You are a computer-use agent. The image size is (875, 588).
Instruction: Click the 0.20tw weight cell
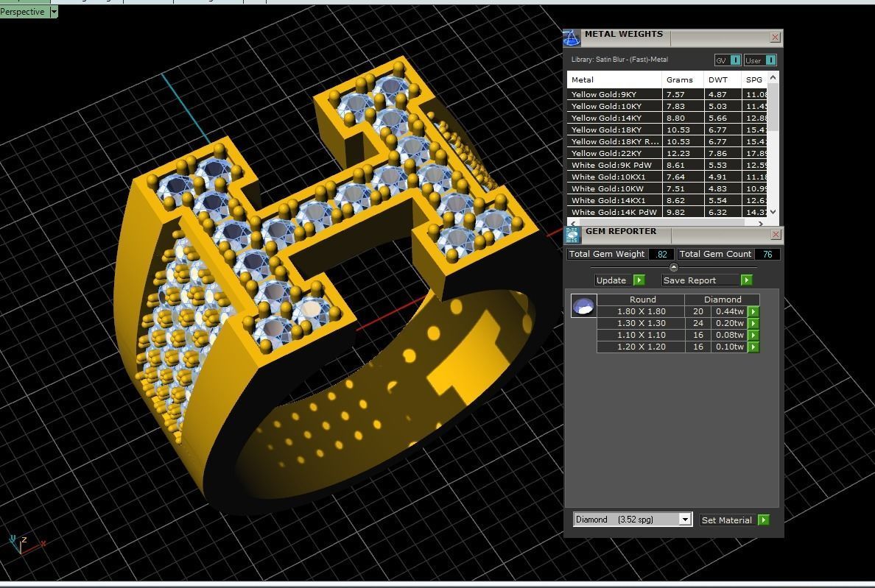coord(729,323)
